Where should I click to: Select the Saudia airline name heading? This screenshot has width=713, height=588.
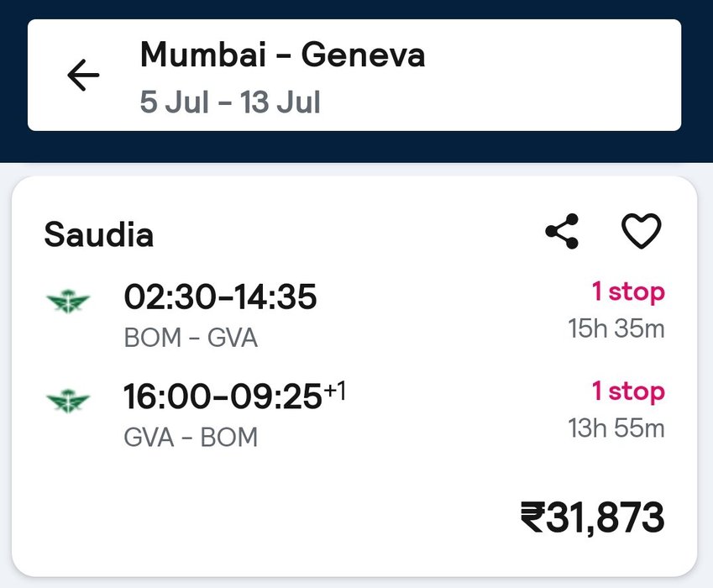click(98, 234)
